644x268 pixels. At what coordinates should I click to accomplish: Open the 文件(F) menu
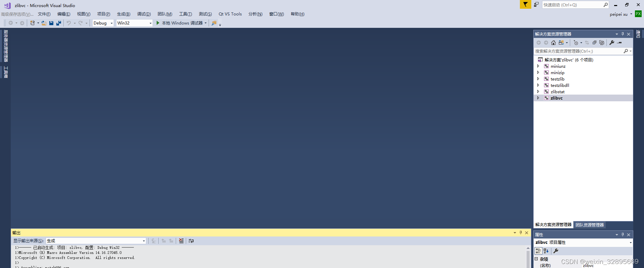click(x=44, y=14)
